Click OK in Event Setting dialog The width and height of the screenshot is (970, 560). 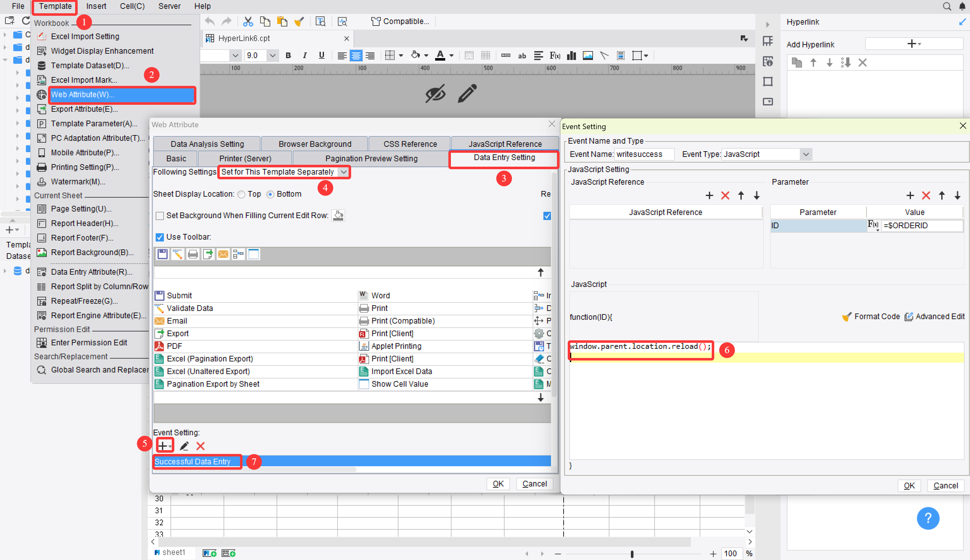pos(909,486)
